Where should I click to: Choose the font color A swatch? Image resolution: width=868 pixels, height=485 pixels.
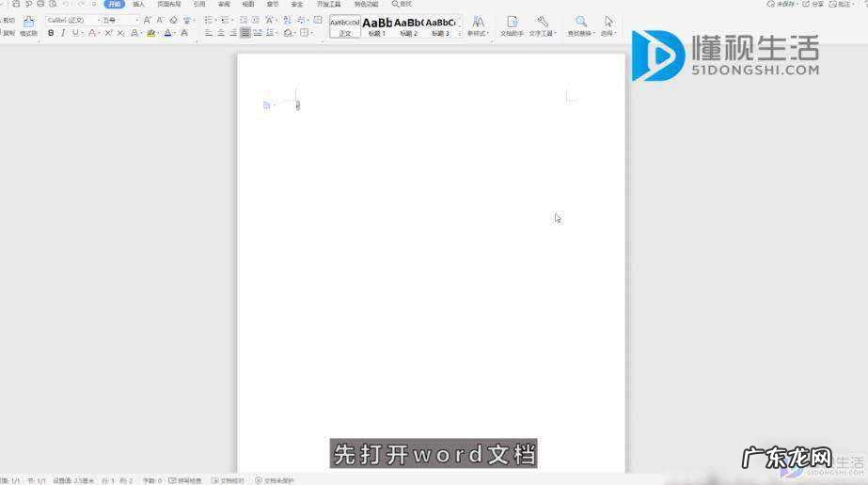click(167, 33)
